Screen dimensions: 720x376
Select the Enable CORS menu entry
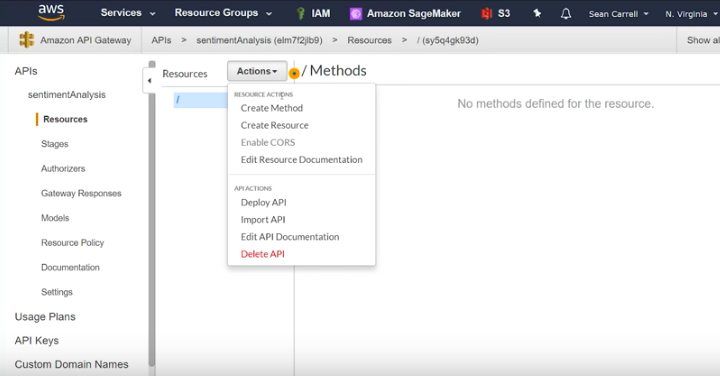[x=268, y=142]
